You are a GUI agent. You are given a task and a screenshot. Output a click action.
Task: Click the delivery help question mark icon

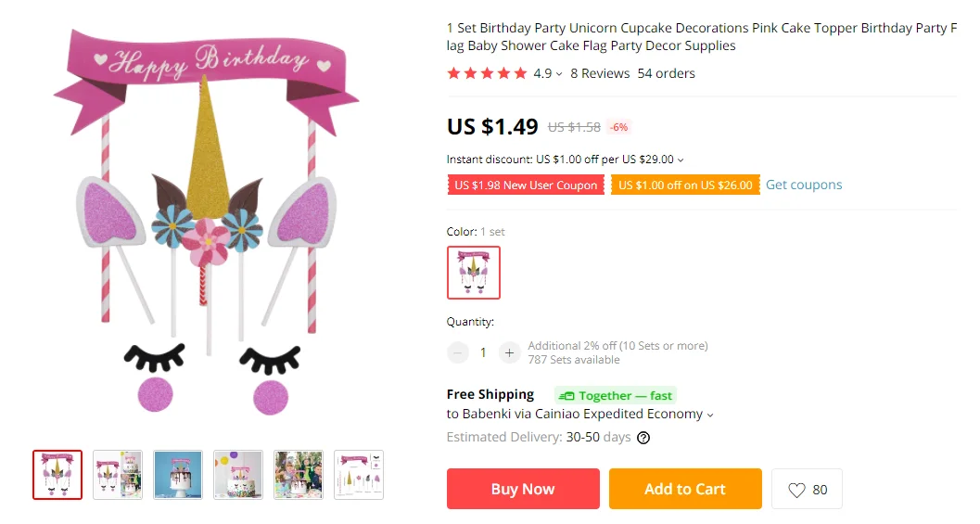tap(643, 438)
